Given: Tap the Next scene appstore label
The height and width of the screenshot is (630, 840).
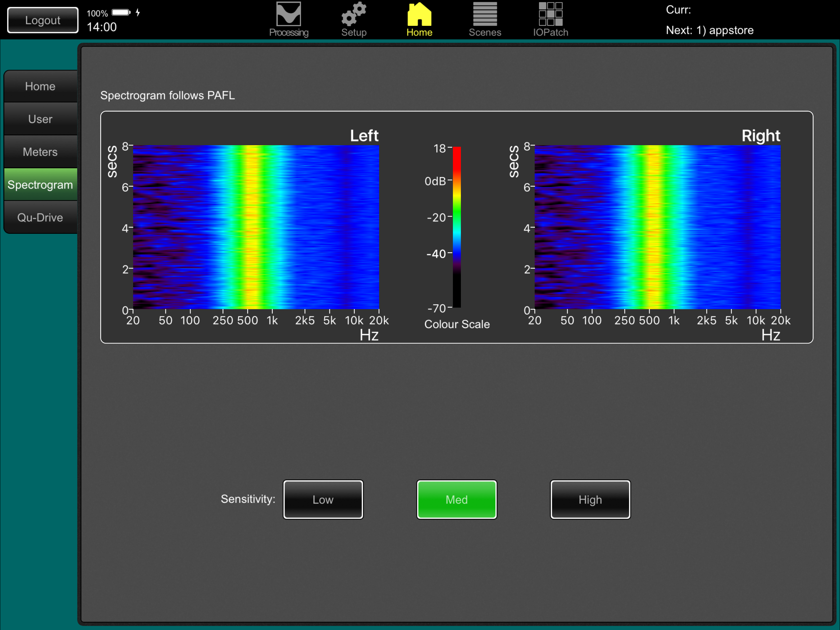Looking at the screenshot, I should 709,30.
